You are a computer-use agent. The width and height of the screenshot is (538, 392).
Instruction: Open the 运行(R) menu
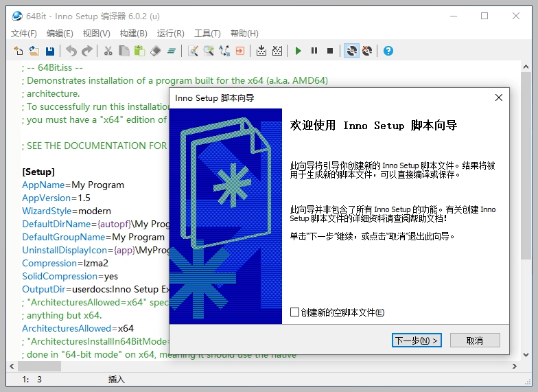point(170,33)
